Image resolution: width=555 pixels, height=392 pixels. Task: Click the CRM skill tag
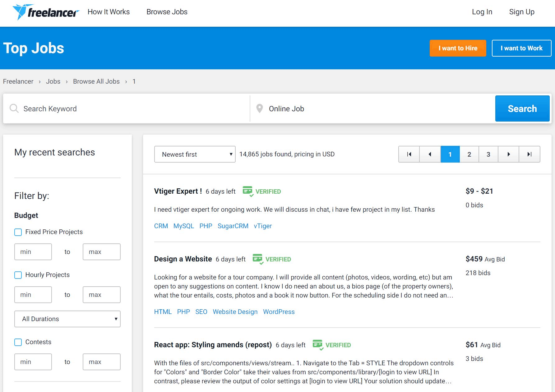point(161,226)
